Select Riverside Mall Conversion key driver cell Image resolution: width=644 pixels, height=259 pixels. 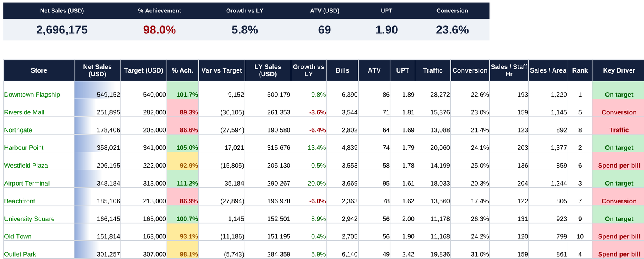pyautogui.click(x=618, y=108)
